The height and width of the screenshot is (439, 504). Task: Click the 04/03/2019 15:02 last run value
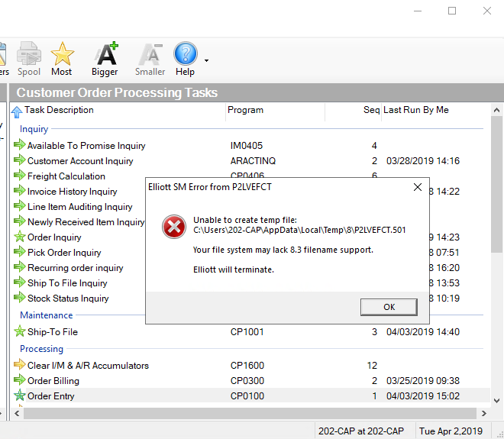pos(423,396)
